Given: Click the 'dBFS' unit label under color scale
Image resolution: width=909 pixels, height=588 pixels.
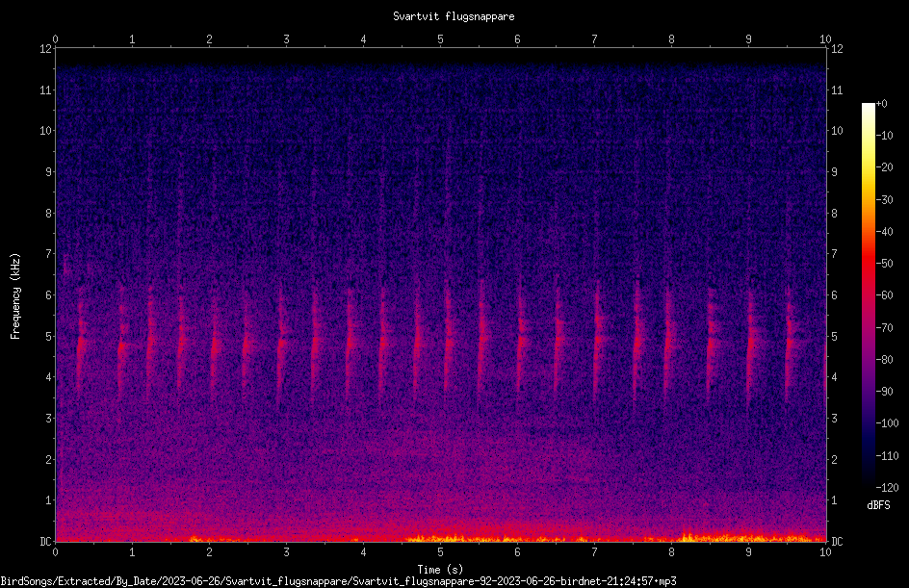Looking at the screenshot, I should (878, 505).
